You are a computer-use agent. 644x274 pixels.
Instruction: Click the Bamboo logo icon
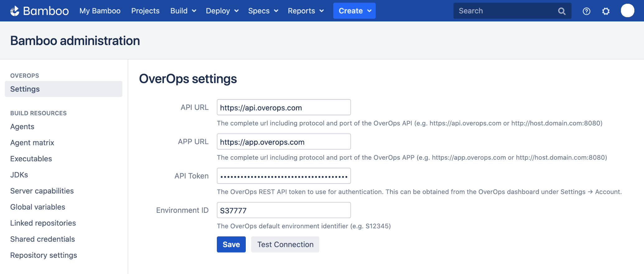(x=15, y=11)
